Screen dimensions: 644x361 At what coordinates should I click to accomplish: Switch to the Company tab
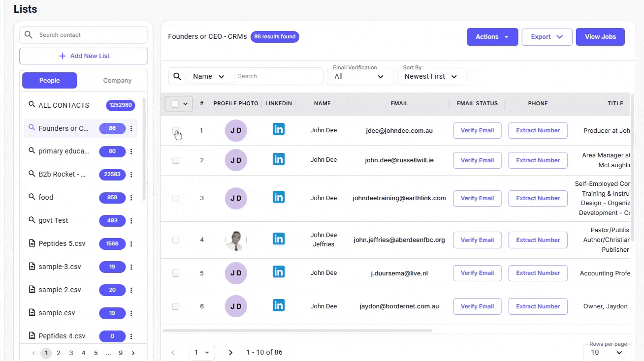coord(117,81)
